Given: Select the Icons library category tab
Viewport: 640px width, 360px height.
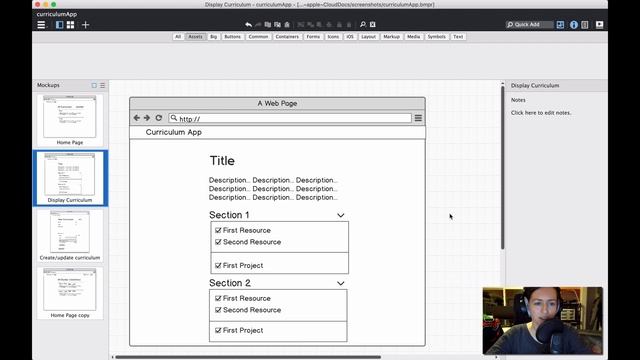Looking at the screenshot, I should click(x=333, y=37).
